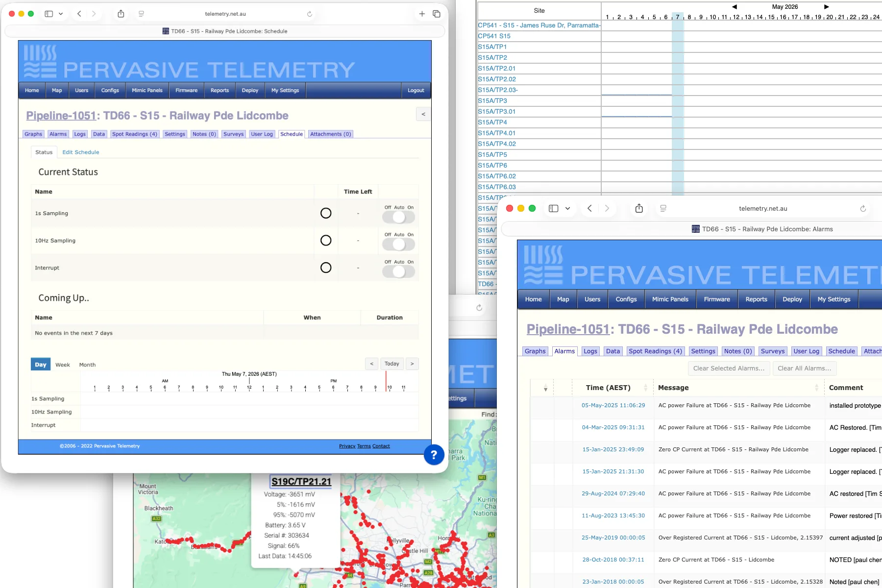Click Today button in schedule

point(392,364)
